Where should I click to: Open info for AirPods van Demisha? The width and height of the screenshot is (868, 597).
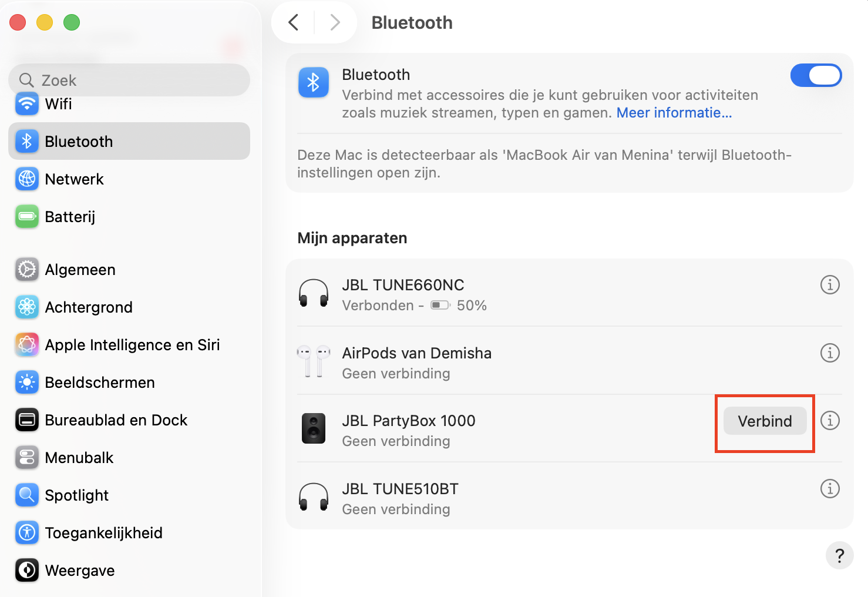(830, 353)
